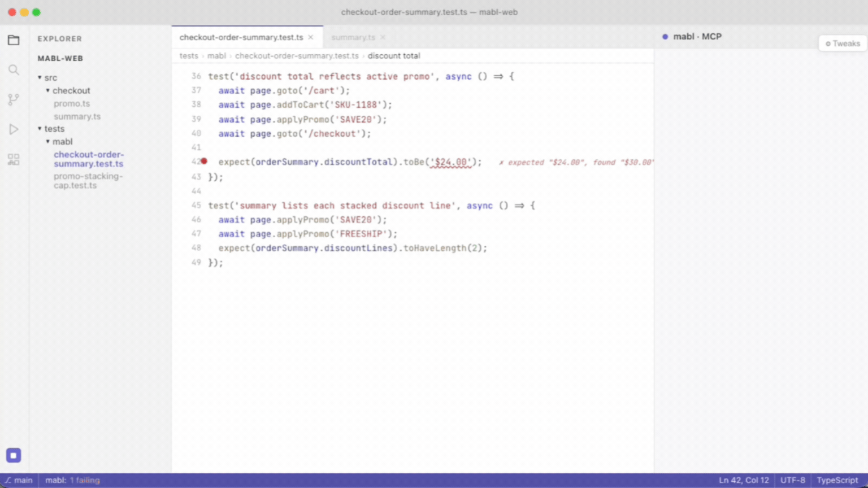This screenshot has width=868, height=488.
Task: Click the EXPLORER panel title
Action: pyautogui.click(x=60, y=39)
